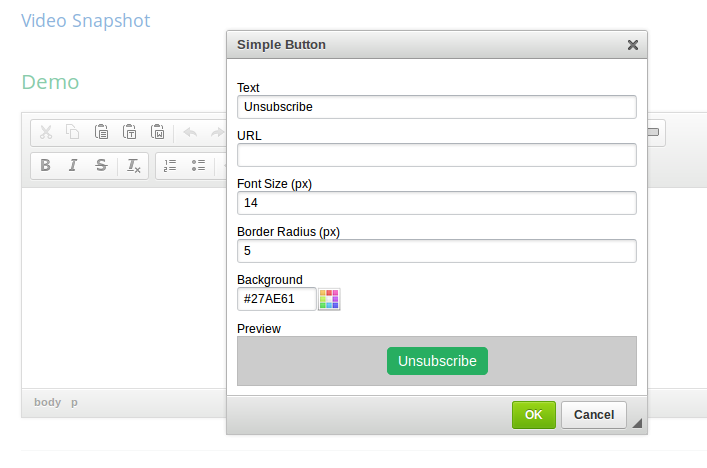Click into the URL input field
707x468 pixels.
tap(437, 155)
